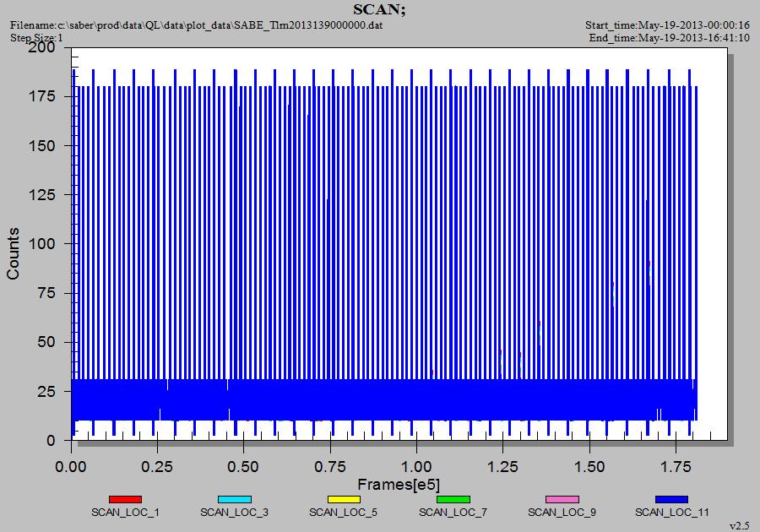760x532 pixels.
Task: Click the cyan SCAN_LOC_3 legend swatch
Action: pos(235,499)
